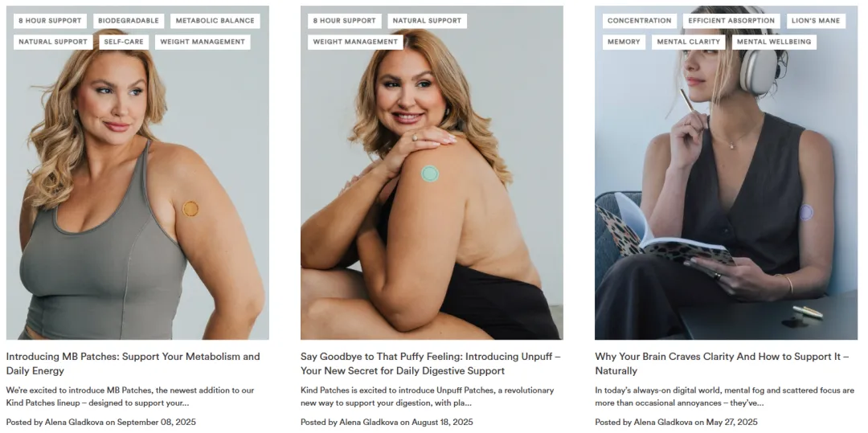The height and width of the screenshot is (433, 868).
Task: Select the 8 Hour Support tag on the Unpuff post
Action: pos(344,21)
